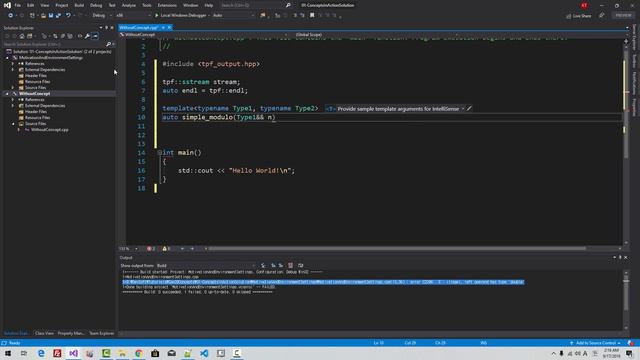This screenshot has width=640, height=360.
Task: Expand Source Files under MotivationAndEnvironmentSettings
Action: coord(13,87)
